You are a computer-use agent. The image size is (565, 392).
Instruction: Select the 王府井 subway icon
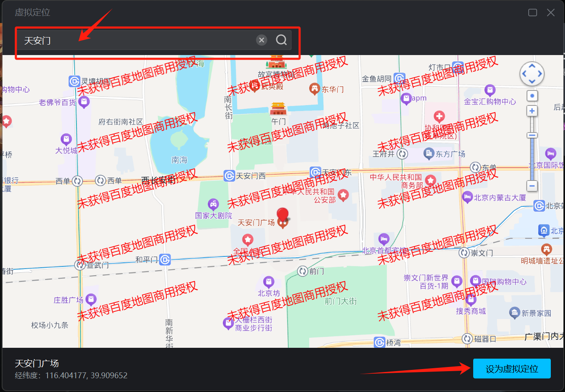(402, 154)
